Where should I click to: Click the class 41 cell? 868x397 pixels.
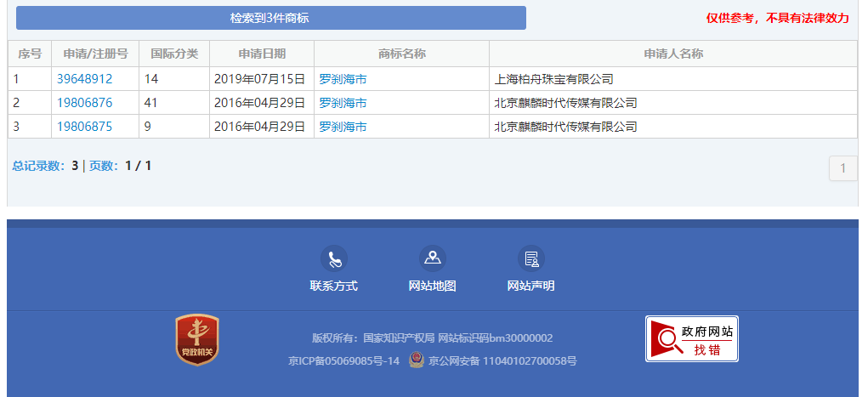tap(174, 103)
